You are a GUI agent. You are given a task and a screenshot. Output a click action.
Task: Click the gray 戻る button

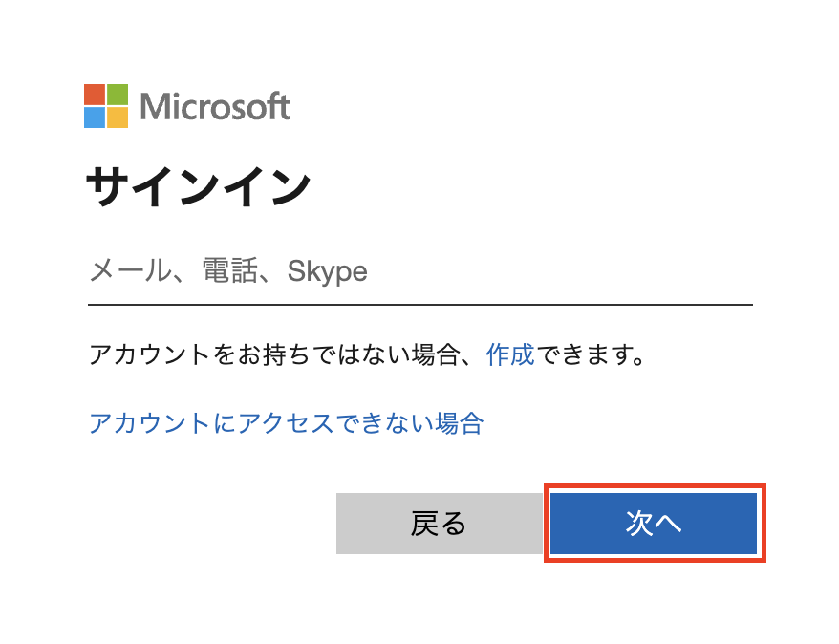[440, 524]
